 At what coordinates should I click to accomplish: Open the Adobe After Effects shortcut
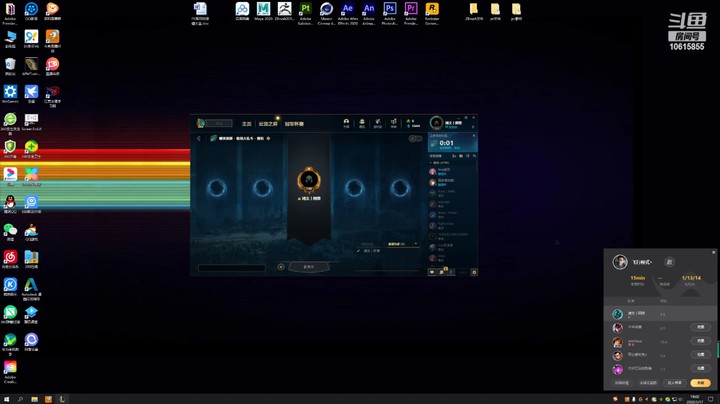(x=348, y=12)
